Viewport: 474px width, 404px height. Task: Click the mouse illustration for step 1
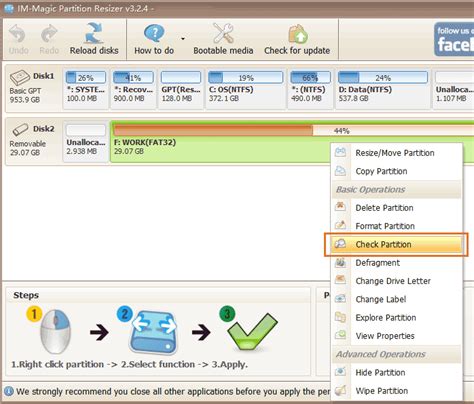tap(55, 331)
